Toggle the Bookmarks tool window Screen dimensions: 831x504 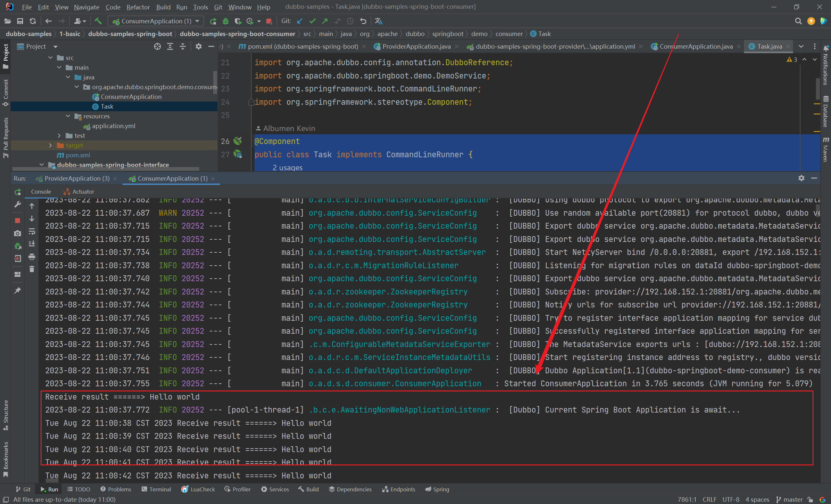tap(6, 459)
